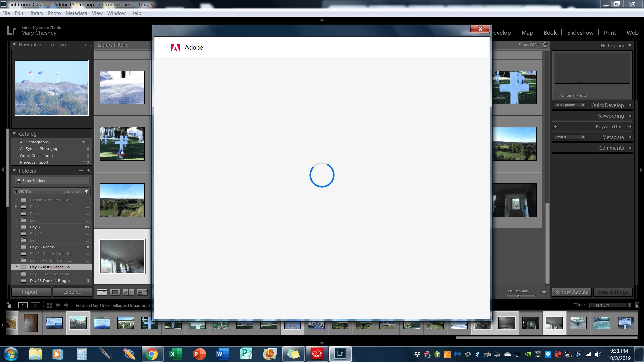Switch to Grid view icon
This screenshot has width=644, height=362.
[102, 292]
